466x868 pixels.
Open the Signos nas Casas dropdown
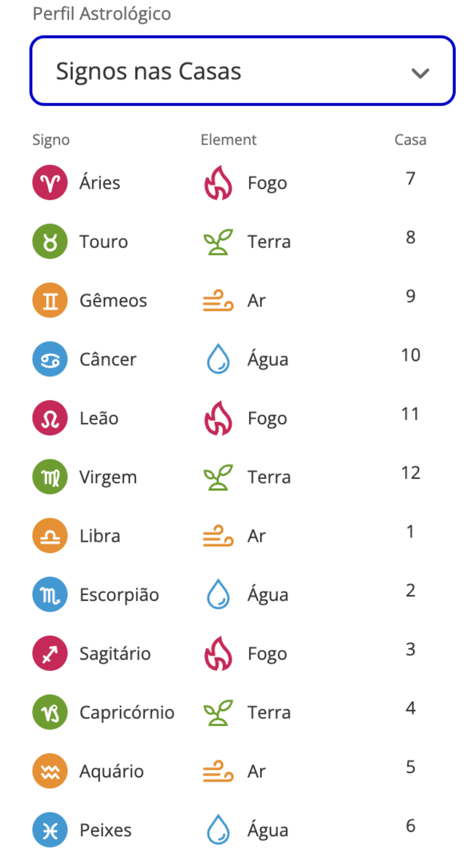click(x=242, y=71)
